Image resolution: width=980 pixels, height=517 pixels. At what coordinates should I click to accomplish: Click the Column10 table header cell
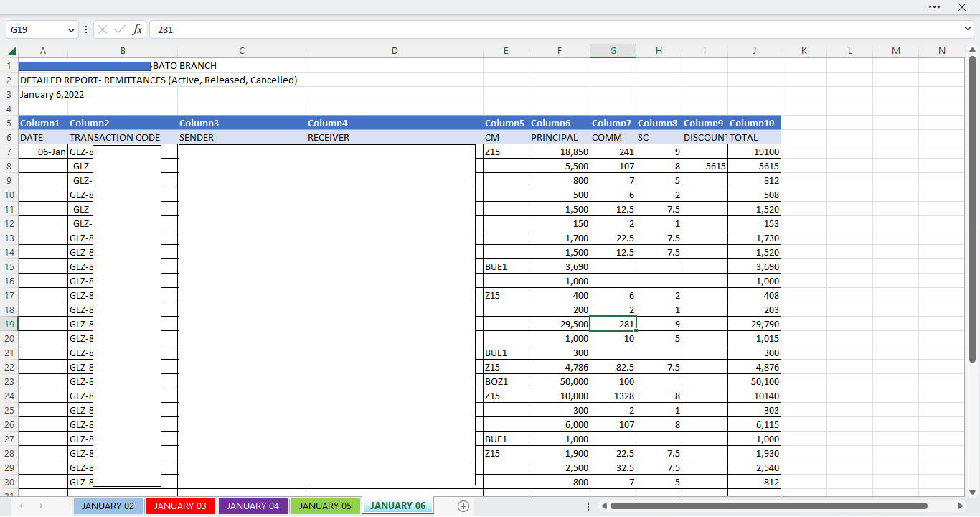754,123
